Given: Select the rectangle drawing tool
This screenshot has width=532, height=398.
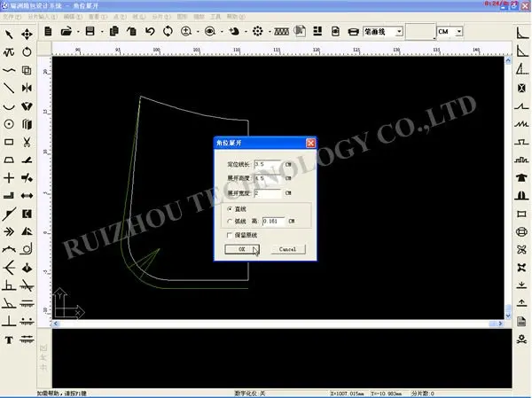Looking at the screenshot, I should coord(9,142).
